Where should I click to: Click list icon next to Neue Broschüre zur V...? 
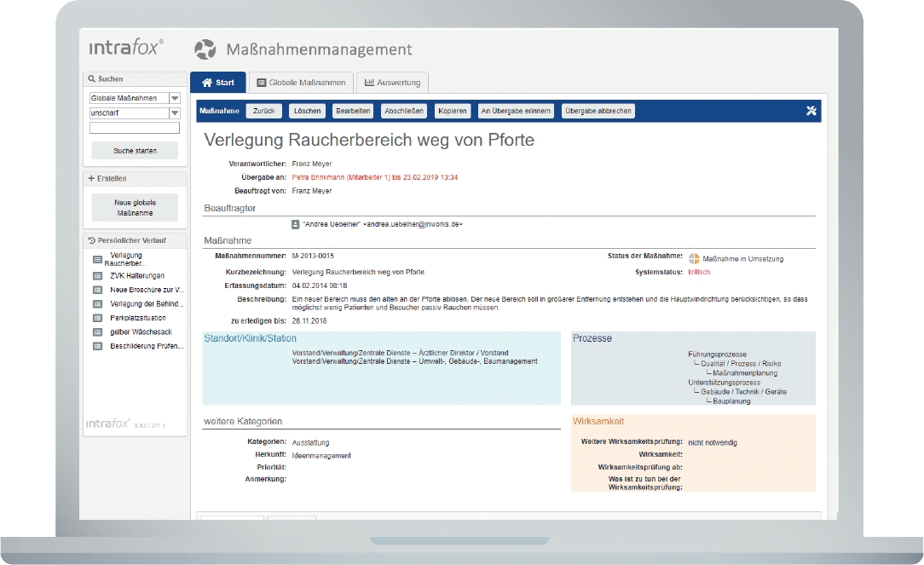[x=98, y=290]
